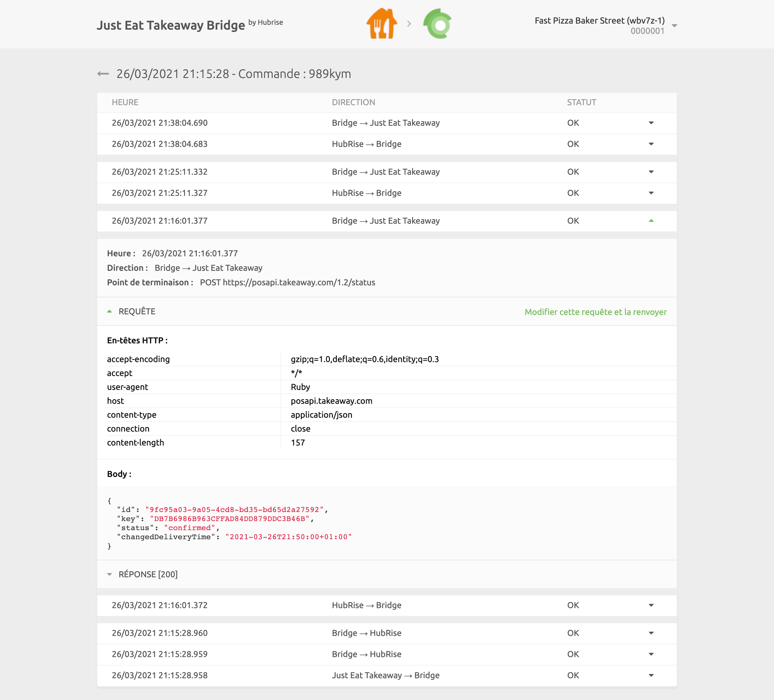Collapse the 21:16:01.377 row with green arrow
The height and width of the screenshot is (700, 774).
tap(651, 221)
